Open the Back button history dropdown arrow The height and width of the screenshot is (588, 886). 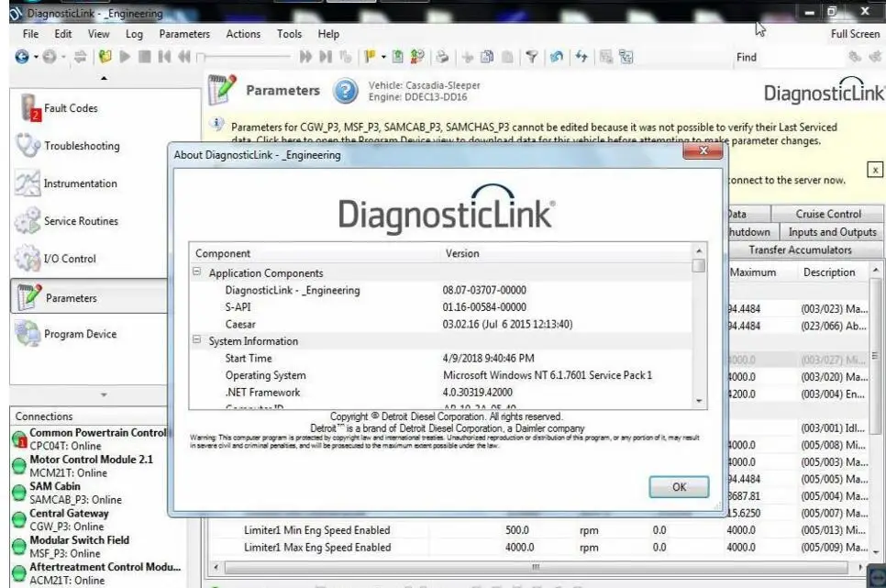point(36,57)
